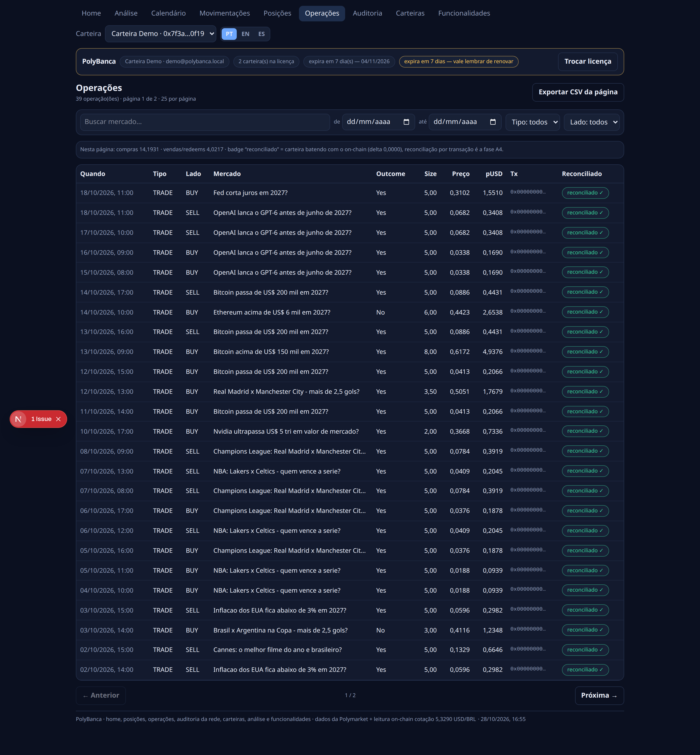The image size is (700, 755).
Task: Click 'Brasil x Argentina na Copa' market
Action: 280,630
